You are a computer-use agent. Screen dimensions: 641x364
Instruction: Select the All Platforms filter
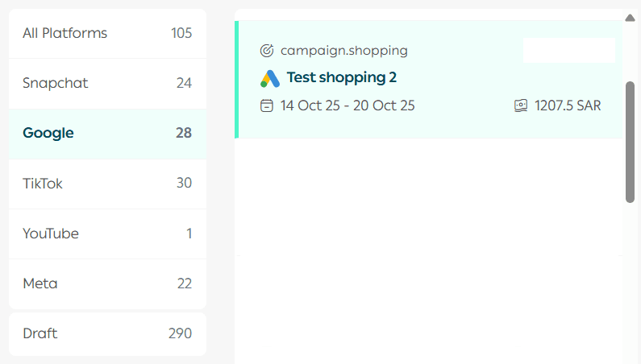click(x=107, y=33)
